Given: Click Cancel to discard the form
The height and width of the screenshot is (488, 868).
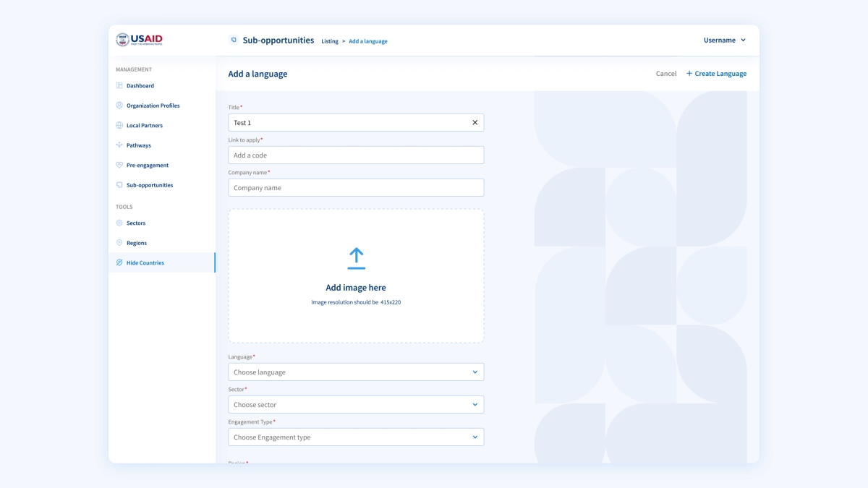Looking at the screenshot, I should click(x=665, y=74).
